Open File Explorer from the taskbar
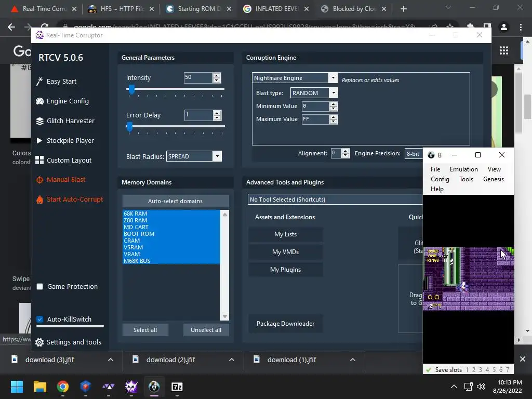This screenshot has height=399, width=532. click(x=39, y=387)
